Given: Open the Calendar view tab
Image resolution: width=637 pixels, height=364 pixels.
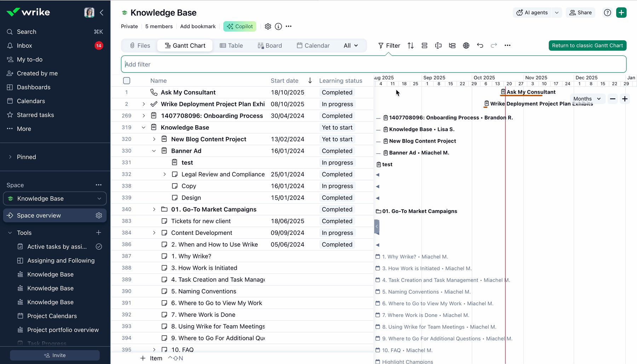Looking at the screenshot, I should pyautogui.click(x=313, y=46).
